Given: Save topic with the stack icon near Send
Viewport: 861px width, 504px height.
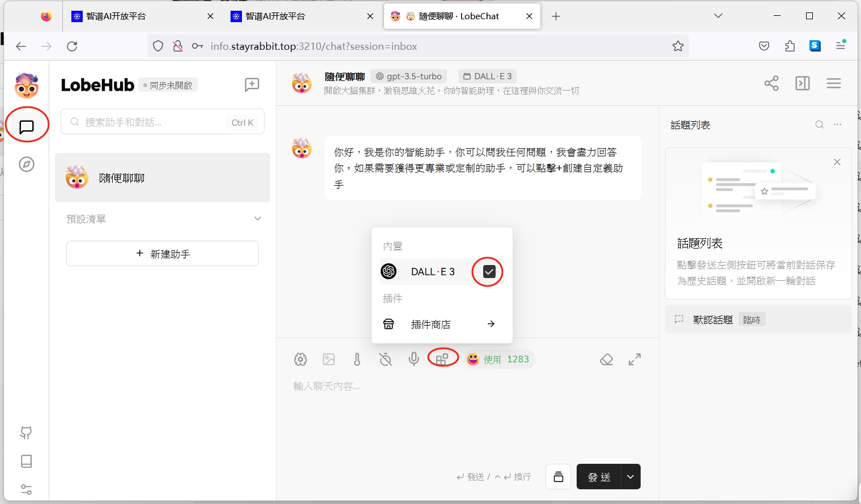Looking at the screenshot, I should (x=559, y=476).
